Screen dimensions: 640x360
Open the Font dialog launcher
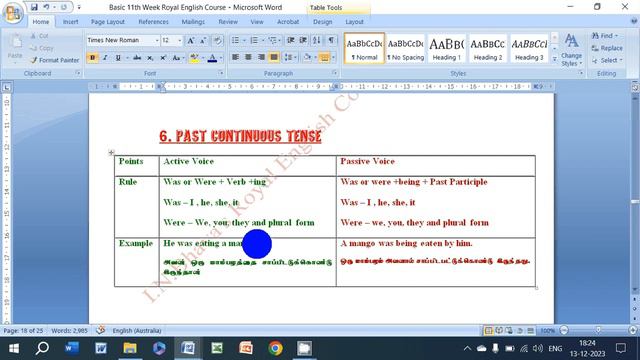[221, 73]
